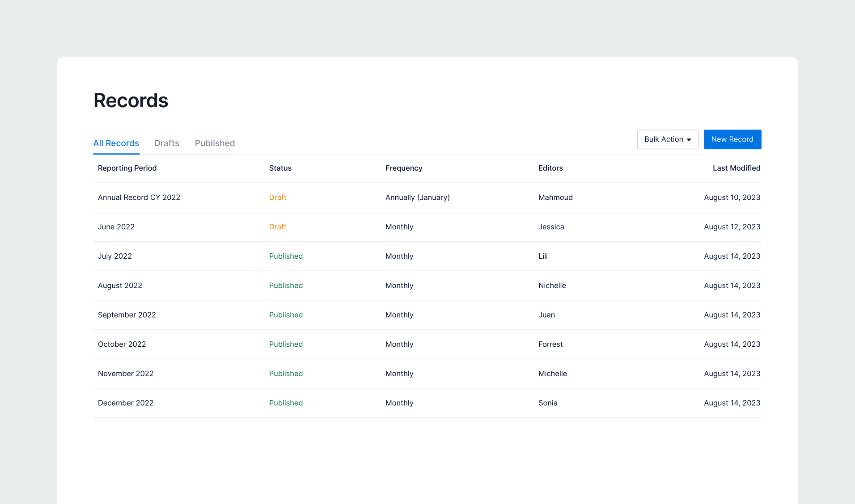Viewport: 855px width, 504px height.
Task: Open the September 2022 record
Action: coord(127,315)
